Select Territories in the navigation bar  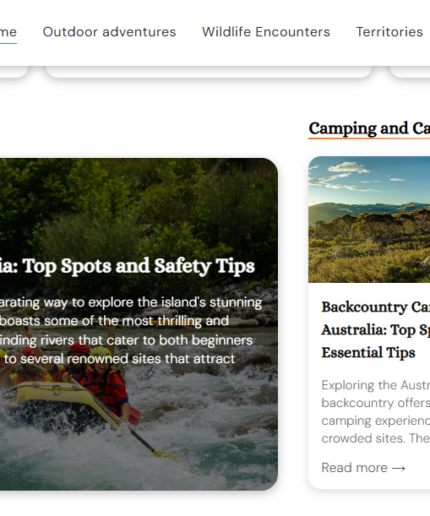tap(389, 32)
